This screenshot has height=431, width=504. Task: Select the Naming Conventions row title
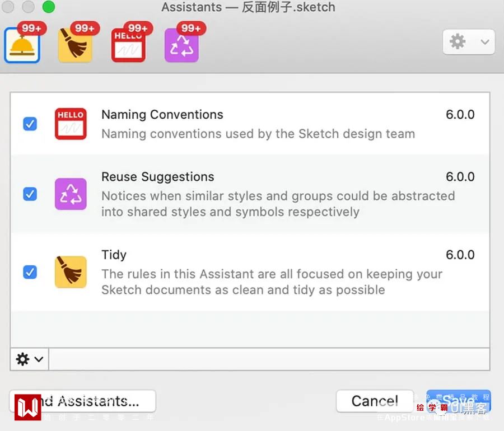click(x=162, y=115)
